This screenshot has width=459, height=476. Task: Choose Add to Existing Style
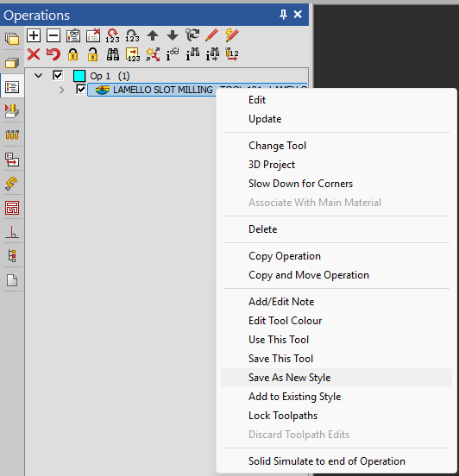336,397
